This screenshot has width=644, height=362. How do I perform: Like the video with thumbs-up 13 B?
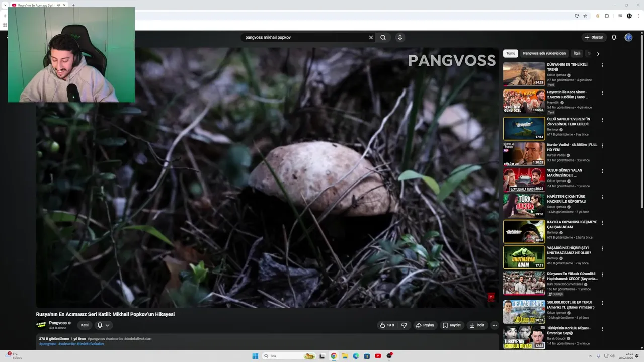click(x=387, y=325)
